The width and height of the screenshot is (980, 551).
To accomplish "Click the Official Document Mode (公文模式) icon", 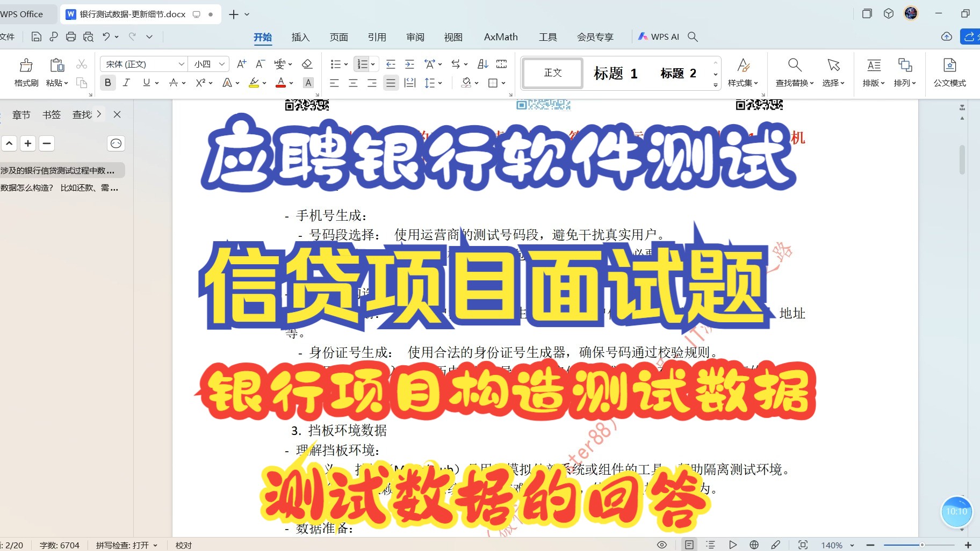I will 949,65.
